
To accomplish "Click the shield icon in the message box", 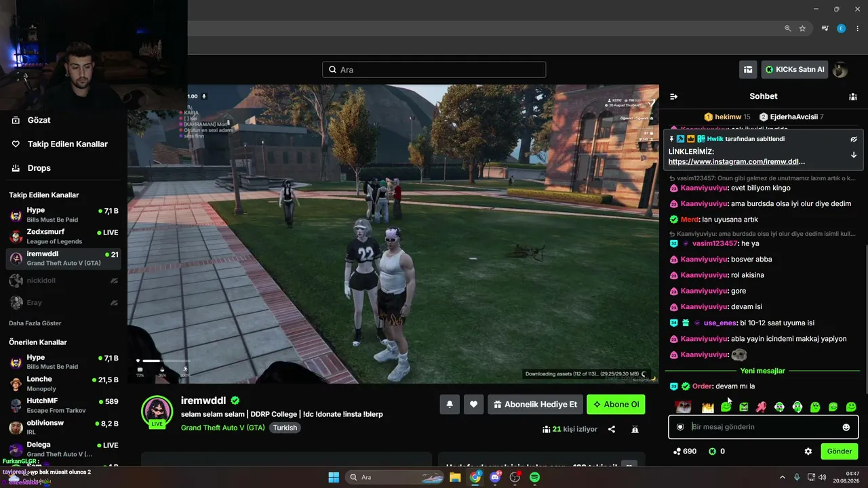I will (x=680, y=427).
